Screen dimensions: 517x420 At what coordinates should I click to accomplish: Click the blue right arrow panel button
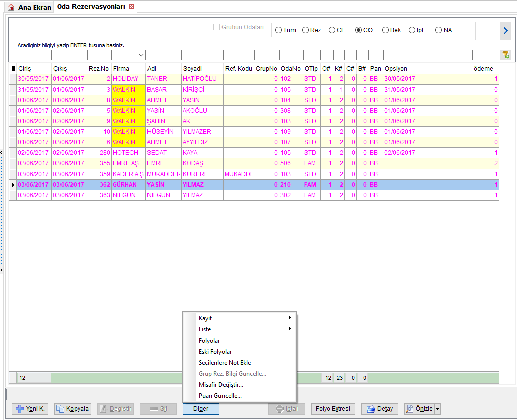tap(505, 31)
